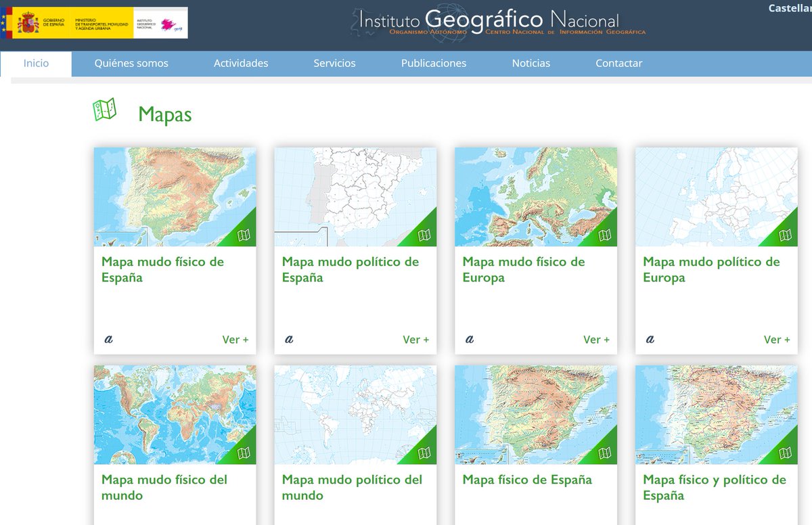Click Ver + for Mapa mudo físico de España
812x525 pixels.
click(x=235, y=340)
